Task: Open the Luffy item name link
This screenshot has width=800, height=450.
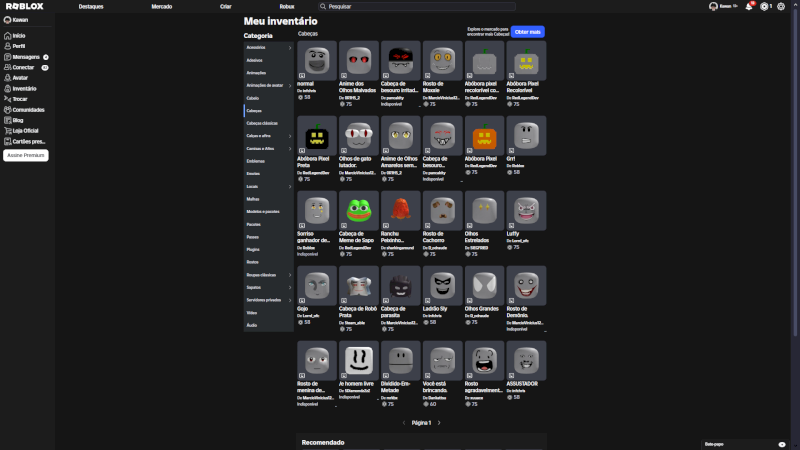Action: coord(513,234)
